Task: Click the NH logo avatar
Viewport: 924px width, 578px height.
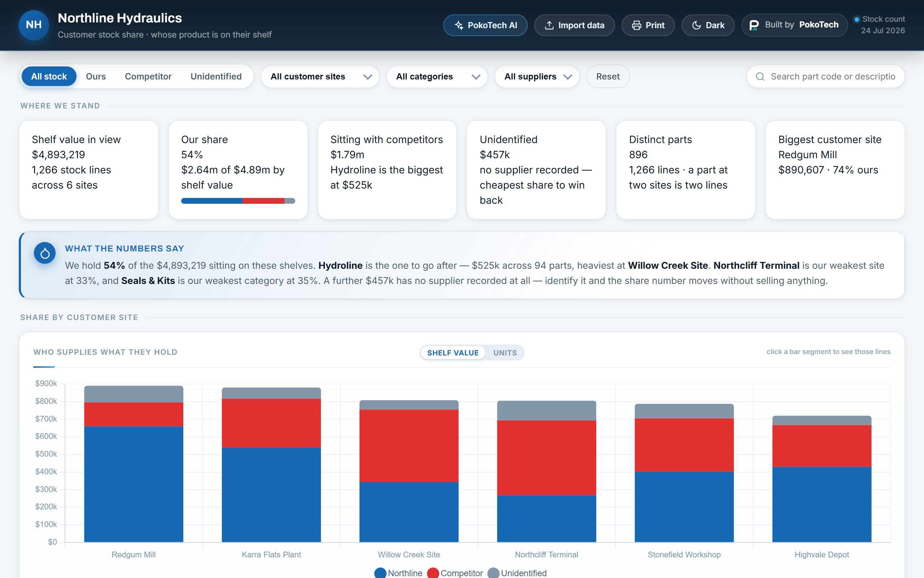Action: pos(34,25)
